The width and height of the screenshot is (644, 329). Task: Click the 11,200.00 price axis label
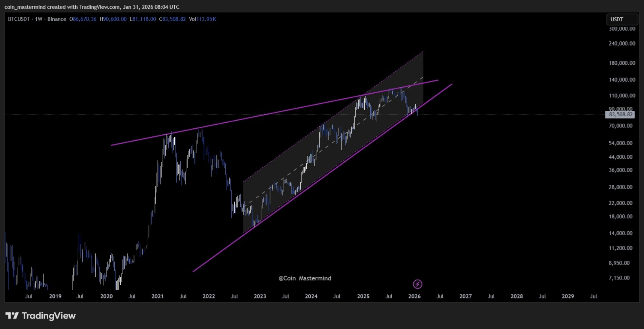[x=621, y=248]
